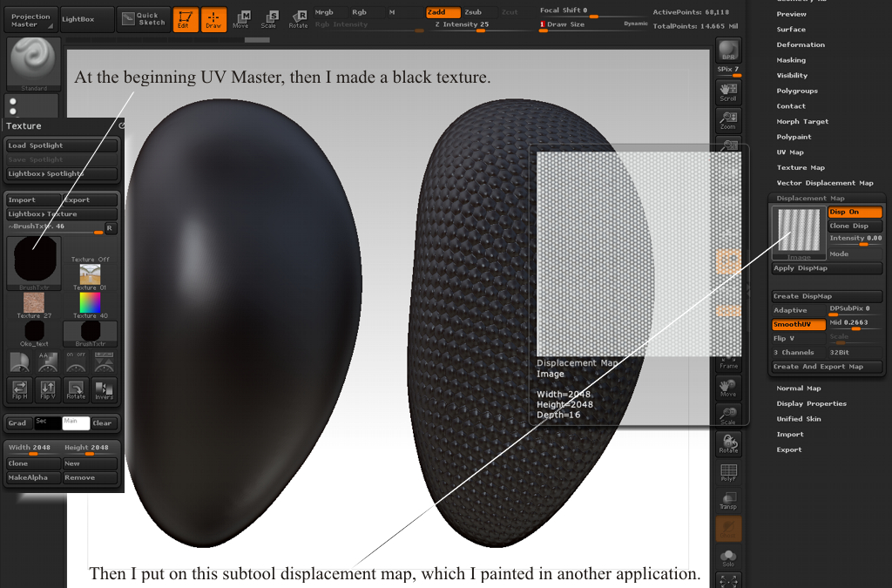
Task: Click the right shelf Move view icon
Action: point(728,388)
